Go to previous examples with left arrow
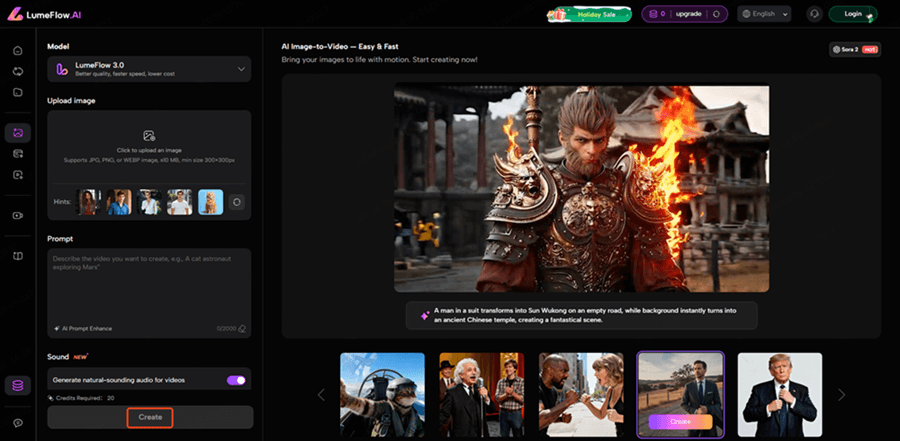 tap(321, 395)
